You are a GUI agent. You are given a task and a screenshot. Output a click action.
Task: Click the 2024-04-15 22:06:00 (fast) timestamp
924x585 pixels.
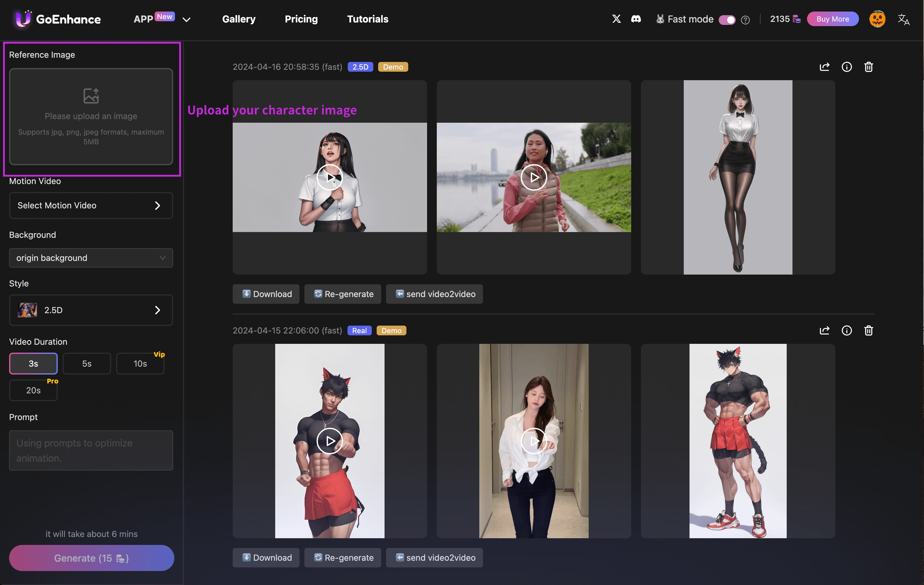pyautogui.click(x=287, y=330)
